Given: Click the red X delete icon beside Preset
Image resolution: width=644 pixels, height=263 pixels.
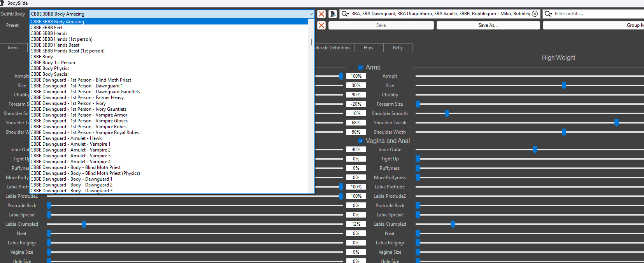Looking at the screenshot, I should pyautogui.click(x=321, y=25).
